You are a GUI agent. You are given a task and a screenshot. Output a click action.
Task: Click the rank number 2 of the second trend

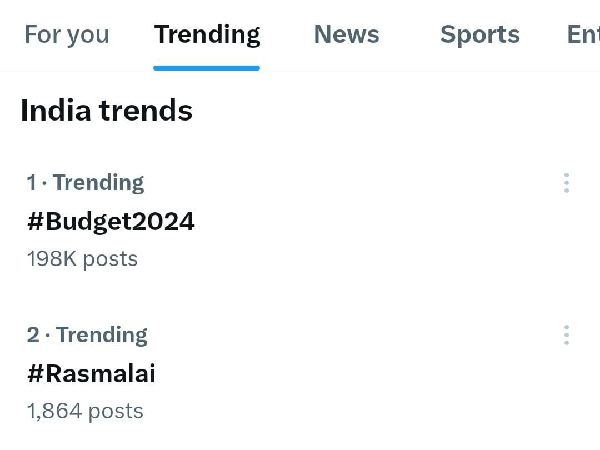(x=33, y=335)
